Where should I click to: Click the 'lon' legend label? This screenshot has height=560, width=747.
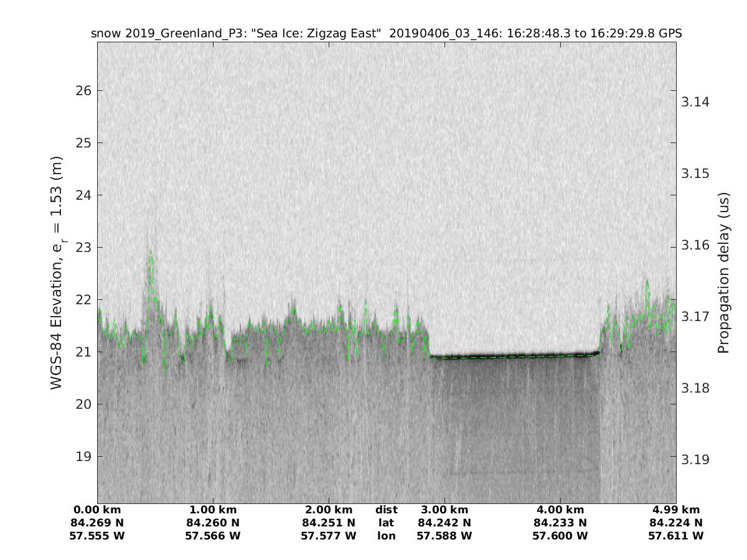coord(386,536)
